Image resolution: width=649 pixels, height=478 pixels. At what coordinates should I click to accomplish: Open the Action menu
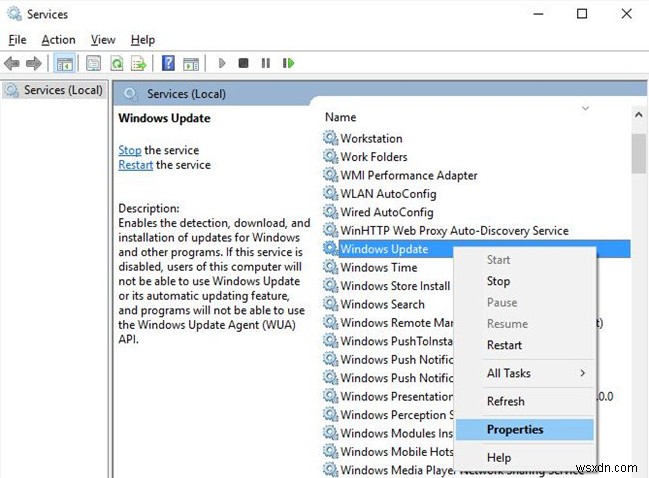point(58,40)
